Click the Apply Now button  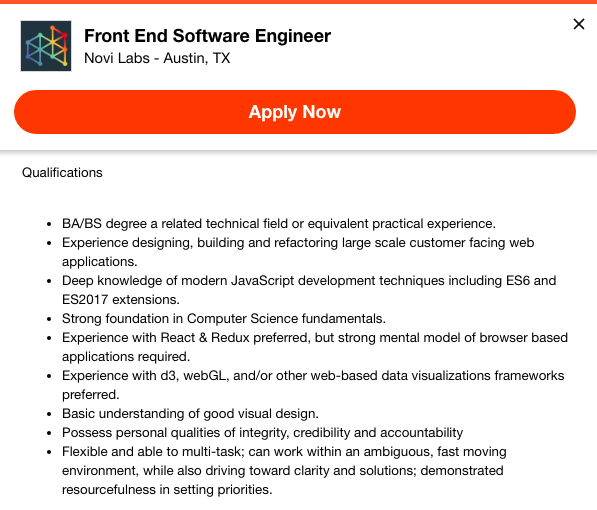click(x=295, y=112)
